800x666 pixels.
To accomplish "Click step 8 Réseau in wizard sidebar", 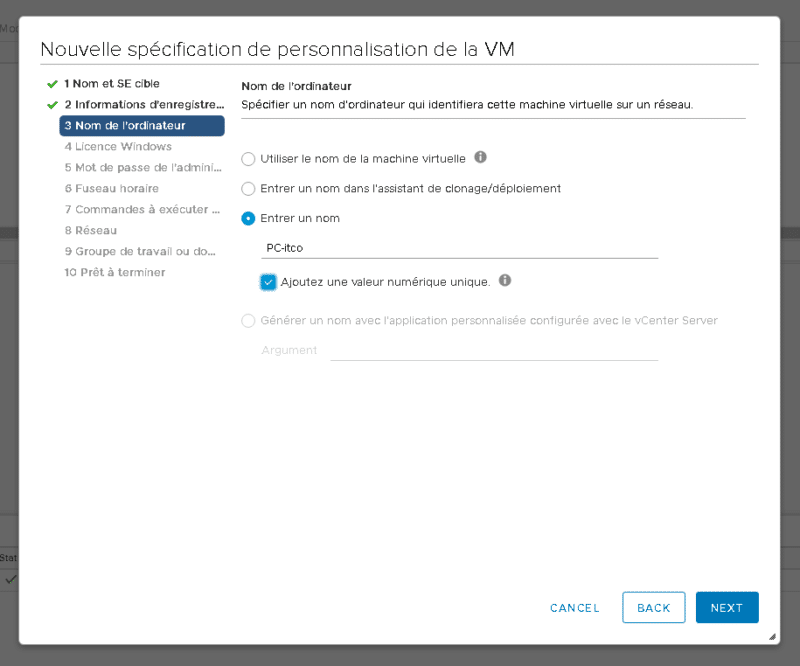I will pyautogui.click(x=96, y=230).
